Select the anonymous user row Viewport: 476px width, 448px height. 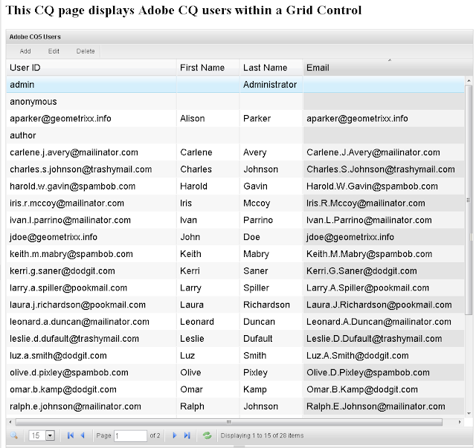pyautogui.click(x=235, y=102)
